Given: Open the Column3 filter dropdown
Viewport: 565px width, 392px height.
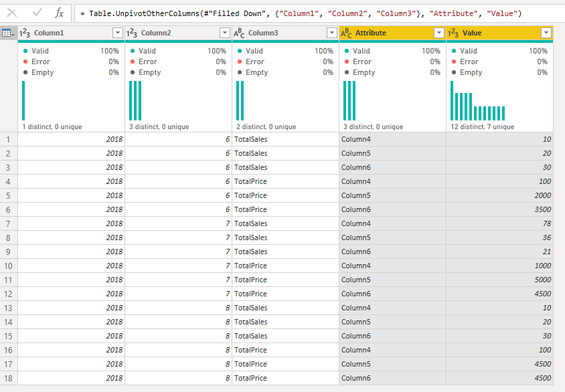Looking at the screenshot, I should (x=332, y=33).
